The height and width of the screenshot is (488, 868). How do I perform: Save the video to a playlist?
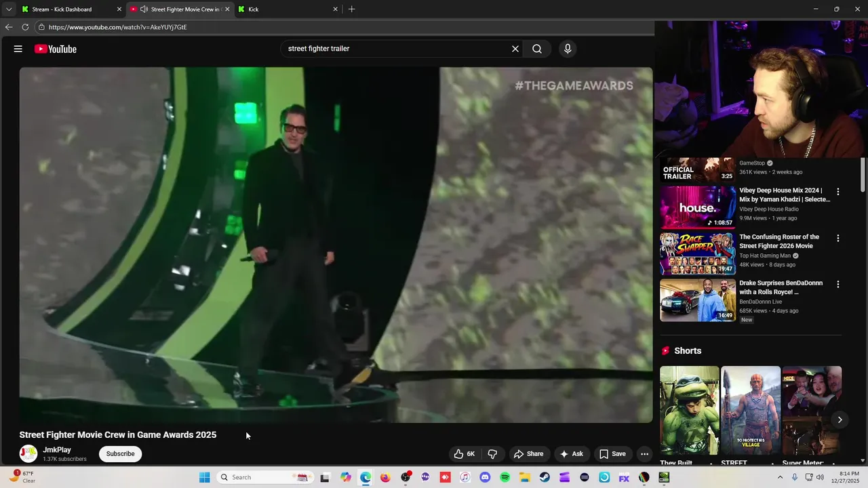pos(612,454)
